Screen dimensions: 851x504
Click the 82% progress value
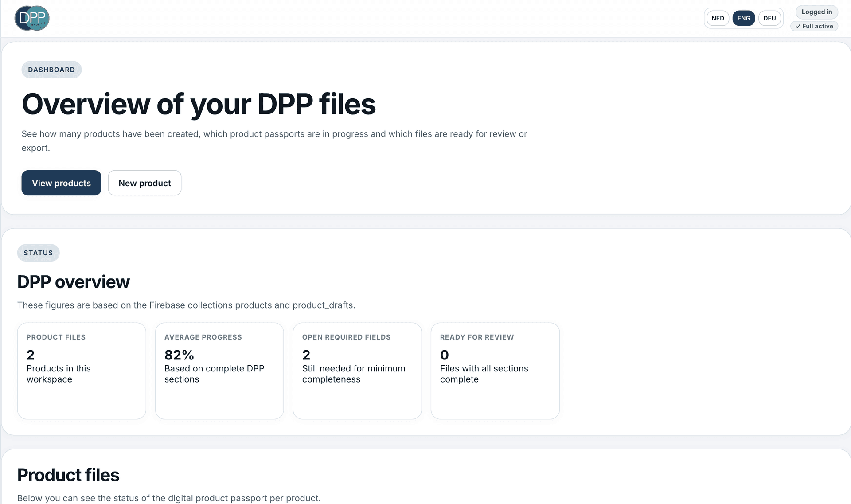(179, 355)
